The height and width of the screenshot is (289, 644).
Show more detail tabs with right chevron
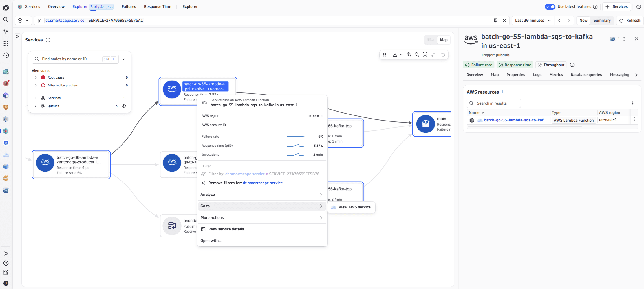[636, 75]
